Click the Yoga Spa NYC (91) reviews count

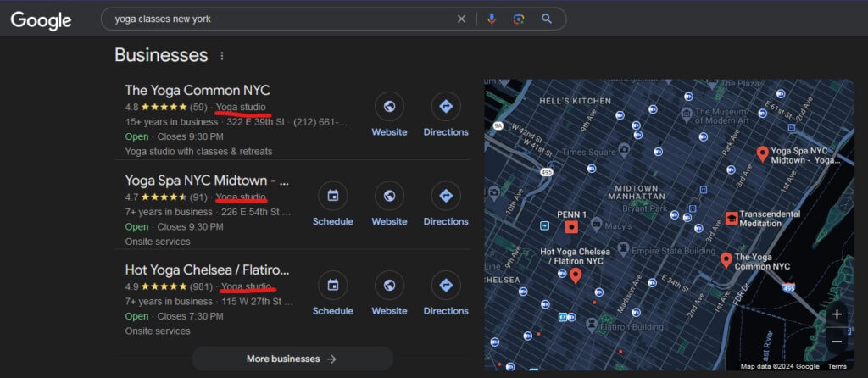[x=198, y=197]
